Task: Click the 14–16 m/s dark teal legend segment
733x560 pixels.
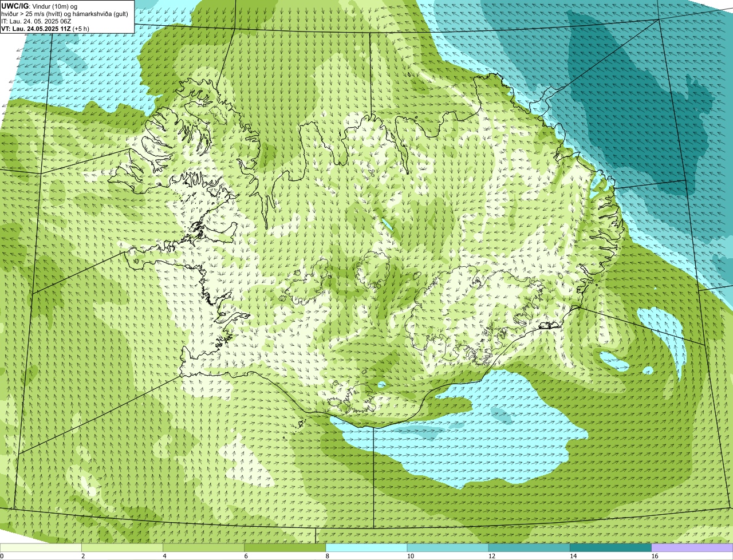Action: point(610,548)
